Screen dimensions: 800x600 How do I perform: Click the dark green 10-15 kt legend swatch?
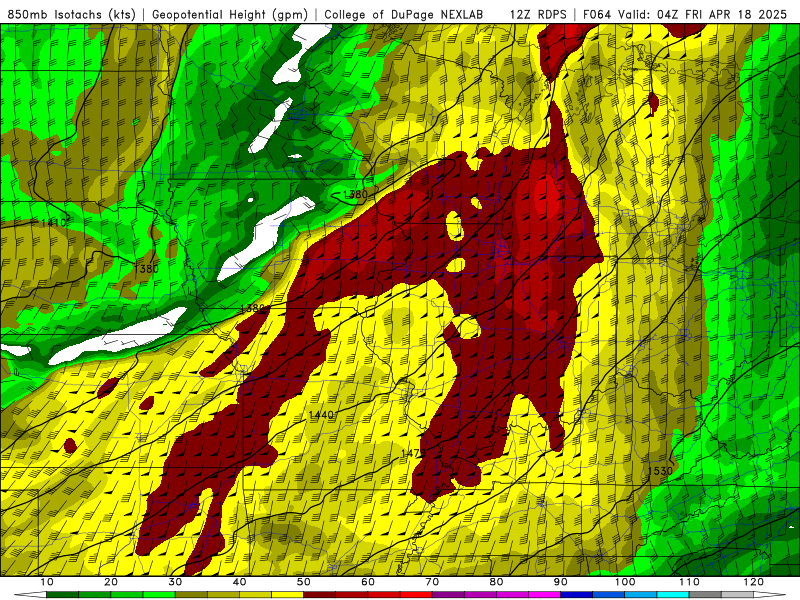coord(62,595)
